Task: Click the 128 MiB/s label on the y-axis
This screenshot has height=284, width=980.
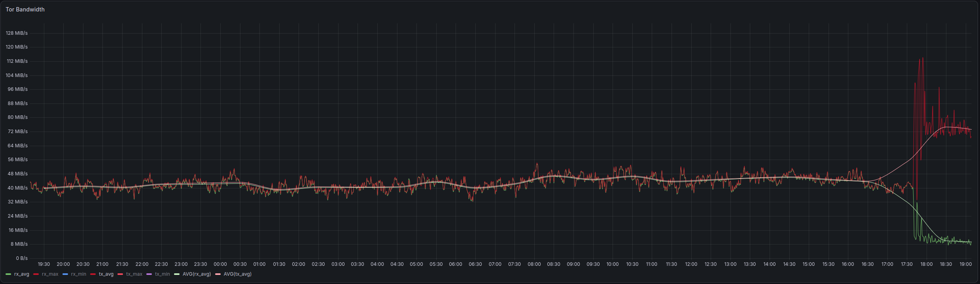Action: (x=17, y=33)
